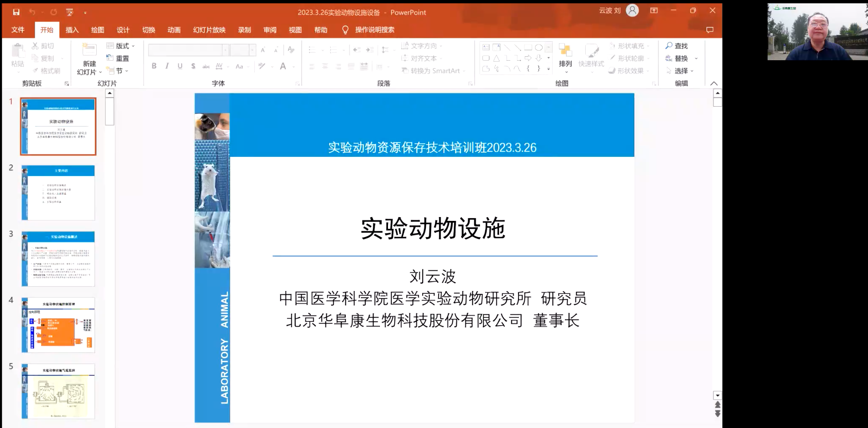Click the Reset (重置) slide icon

coord(110,58)
